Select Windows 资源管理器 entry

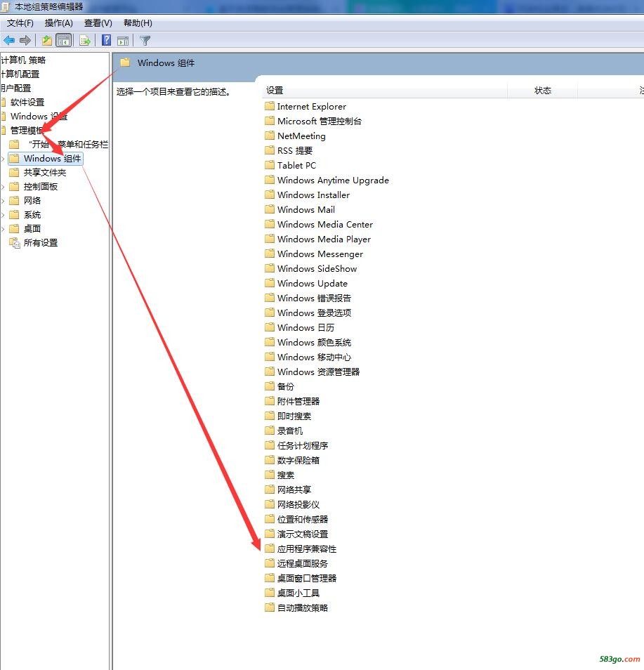coord(318,372)
